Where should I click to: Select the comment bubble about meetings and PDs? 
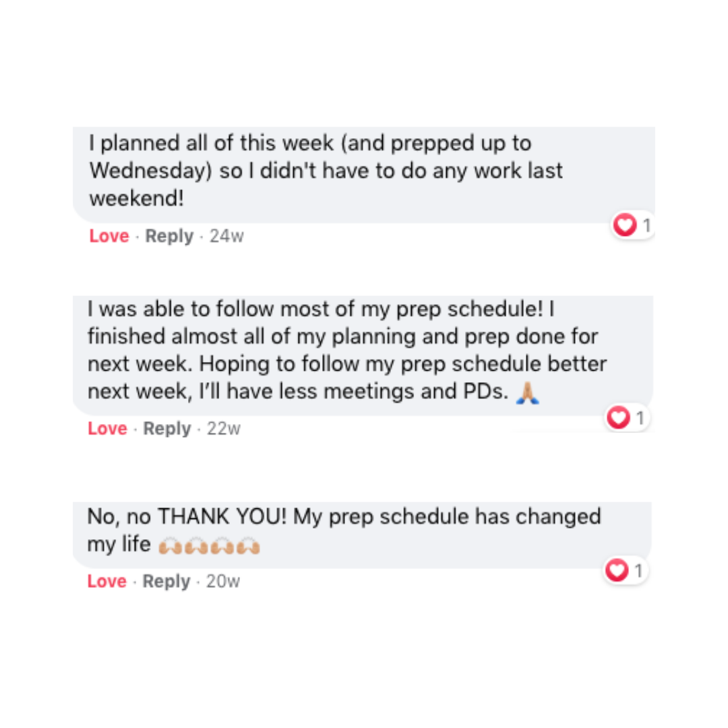pyautogui.click(x=363, y=355)
